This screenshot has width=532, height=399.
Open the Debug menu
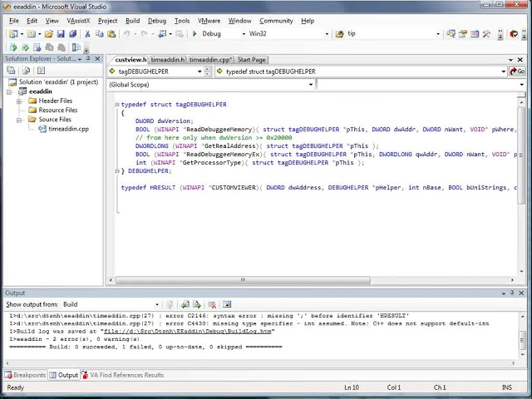(157, 21)
